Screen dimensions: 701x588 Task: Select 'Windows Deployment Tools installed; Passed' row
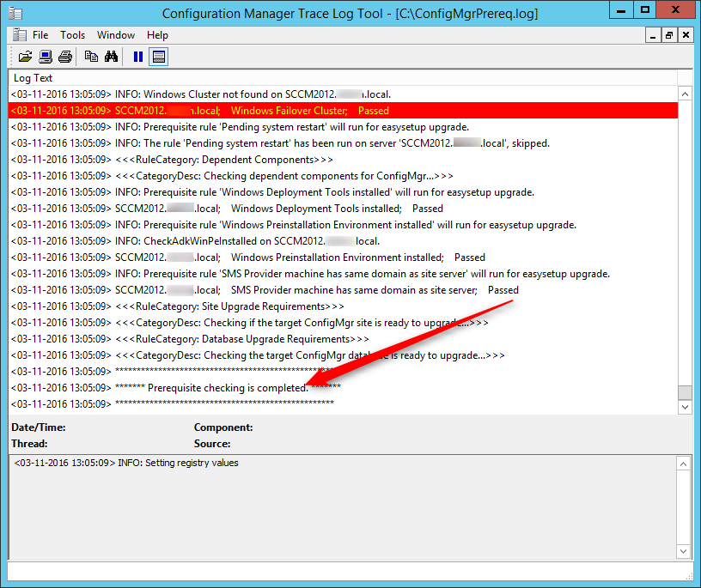[x=343, y=209]
